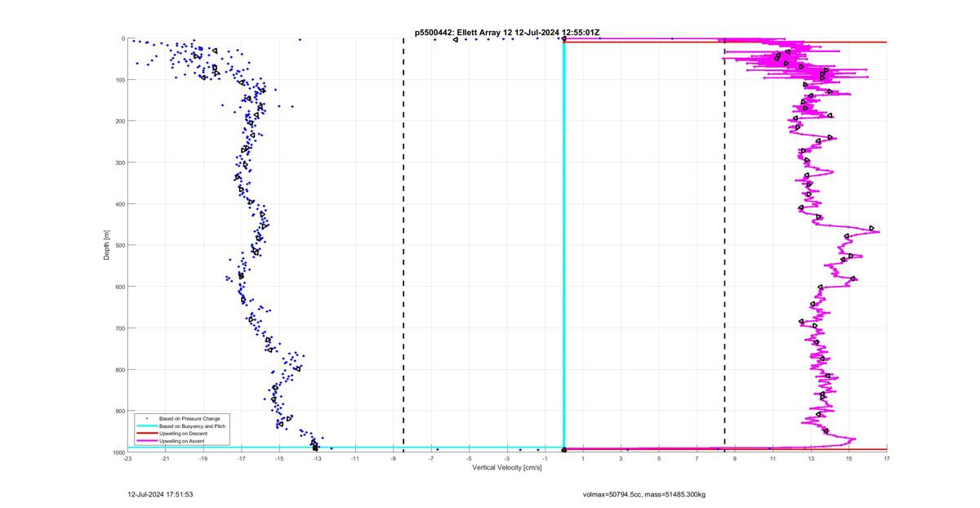
Task: Click the "200" depth axis tick label
Action: (119, 121)
